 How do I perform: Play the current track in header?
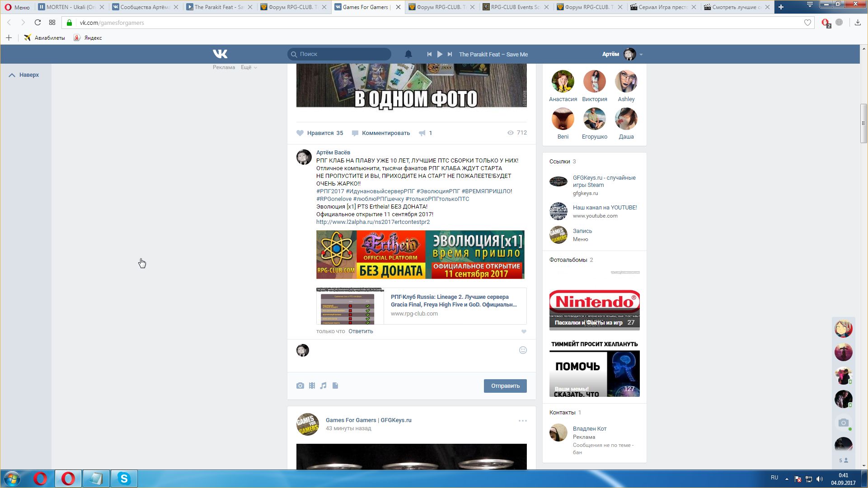coord(440,54)
